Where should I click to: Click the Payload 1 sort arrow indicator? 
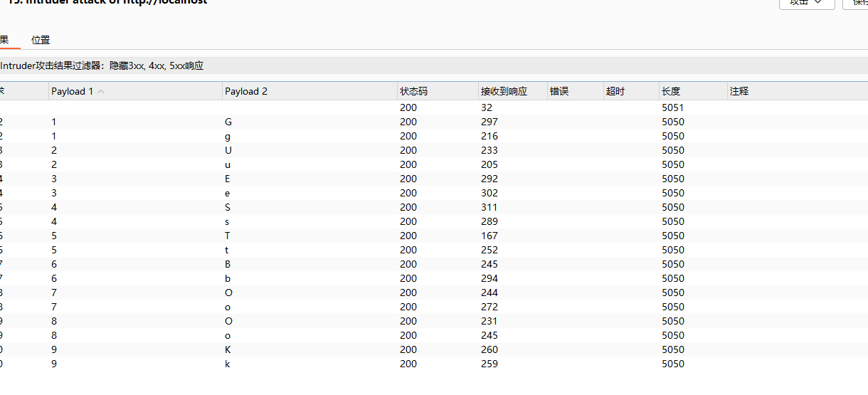click(101, 91)
